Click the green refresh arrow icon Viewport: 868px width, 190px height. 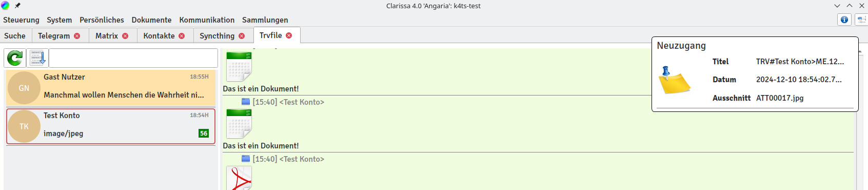15,58
